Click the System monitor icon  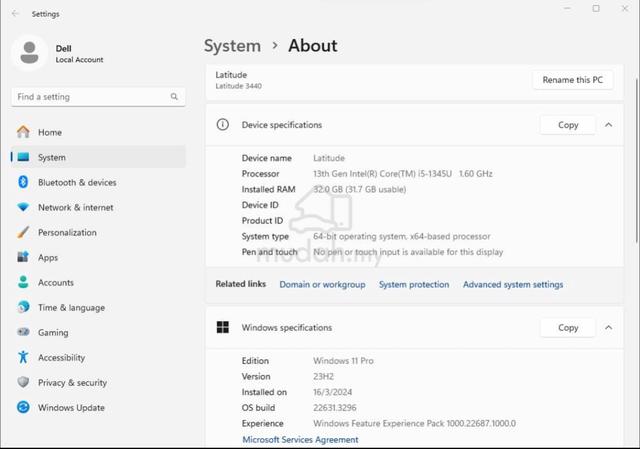click(23, 157)
